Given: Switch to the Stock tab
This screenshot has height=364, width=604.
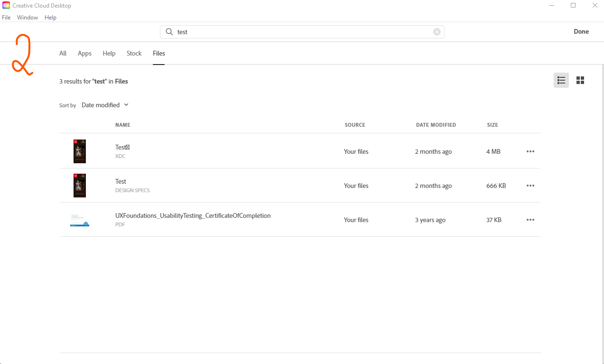Looking at the screenshot, I should pyautogui.click(x=134, y=53).
